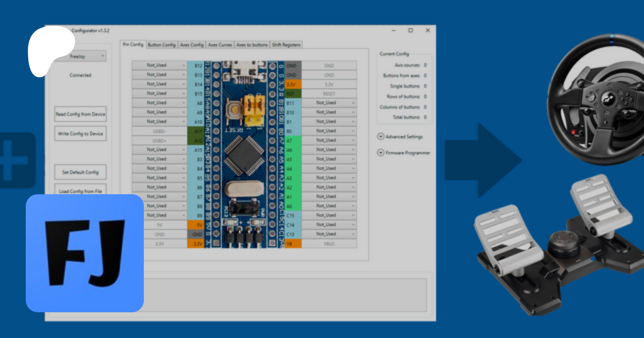Expand the Firmware Programmer section
Image resolution: width=644 pixels, height=338 pixels.
pyautogui.click(x=381, y=153)
